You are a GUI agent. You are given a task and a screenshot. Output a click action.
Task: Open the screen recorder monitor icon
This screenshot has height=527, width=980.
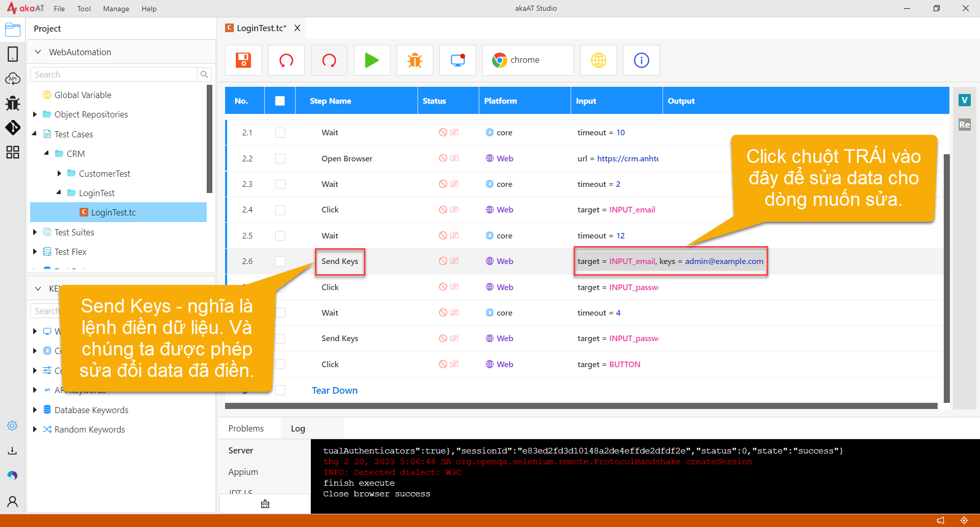click(458, 60)
